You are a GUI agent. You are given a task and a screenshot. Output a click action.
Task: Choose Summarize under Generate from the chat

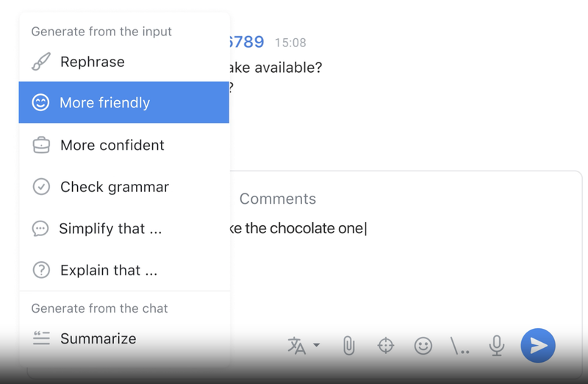tap(98, 338)
